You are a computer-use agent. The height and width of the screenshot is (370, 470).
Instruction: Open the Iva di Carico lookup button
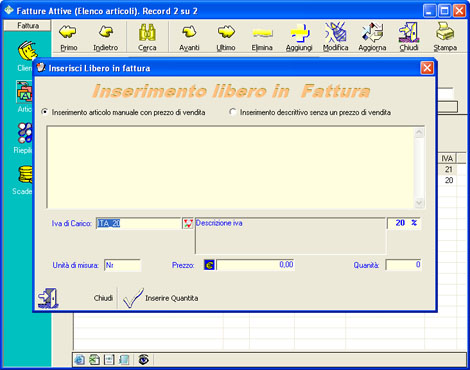(188, 223)
